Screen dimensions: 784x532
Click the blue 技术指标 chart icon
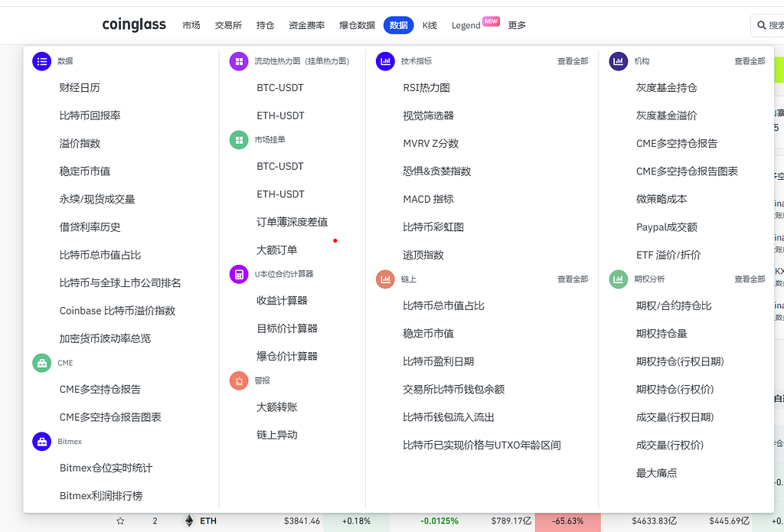[x=385, y=61]
